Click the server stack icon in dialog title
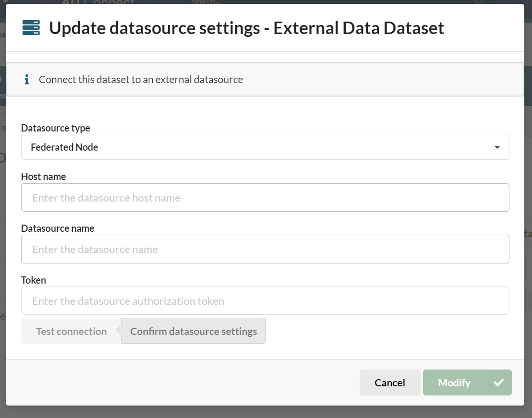Screen dimensions: 532x418 point(31,28)
